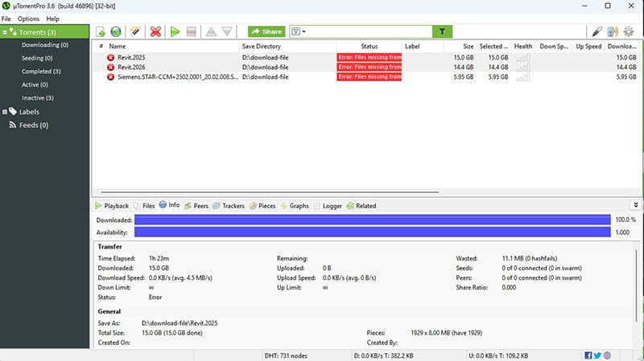Select Seeding (0) in sidebar
The image size is (644, 361).
click(x=37, y=58)
